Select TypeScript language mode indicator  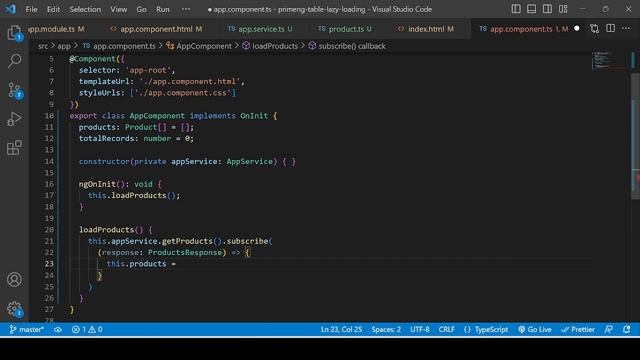486,329
